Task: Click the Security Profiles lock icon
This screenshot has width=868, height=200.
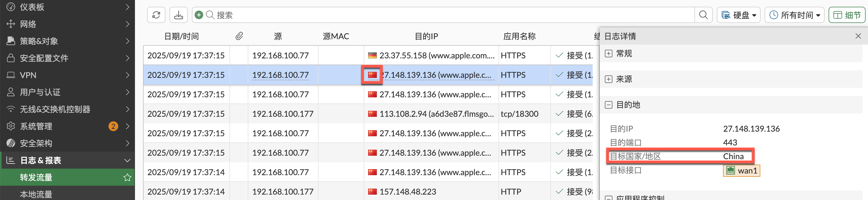Action: (11, 58)
